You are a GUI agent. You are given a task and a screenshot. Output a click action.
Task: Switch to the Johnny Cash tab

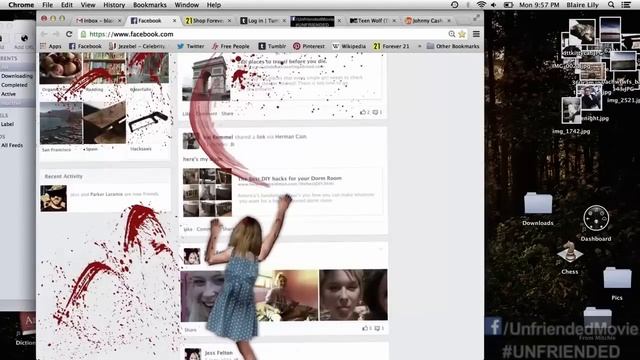point(427,20)
